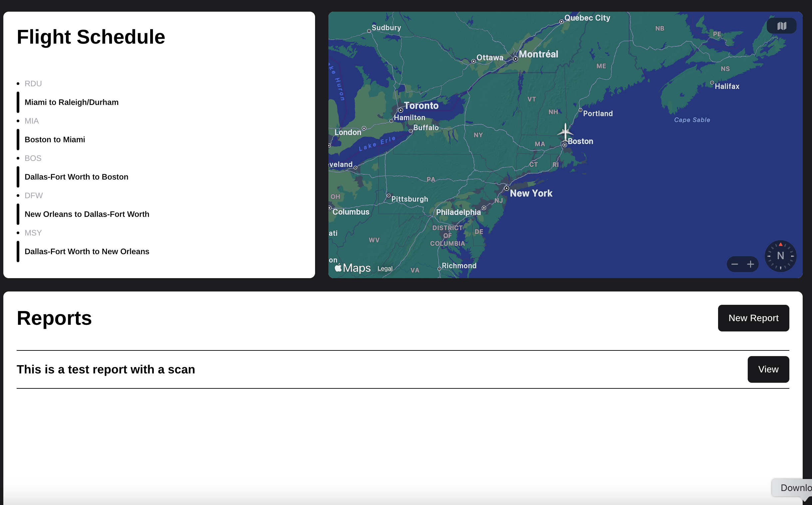Click the compass north indicator

click(780, 256)
